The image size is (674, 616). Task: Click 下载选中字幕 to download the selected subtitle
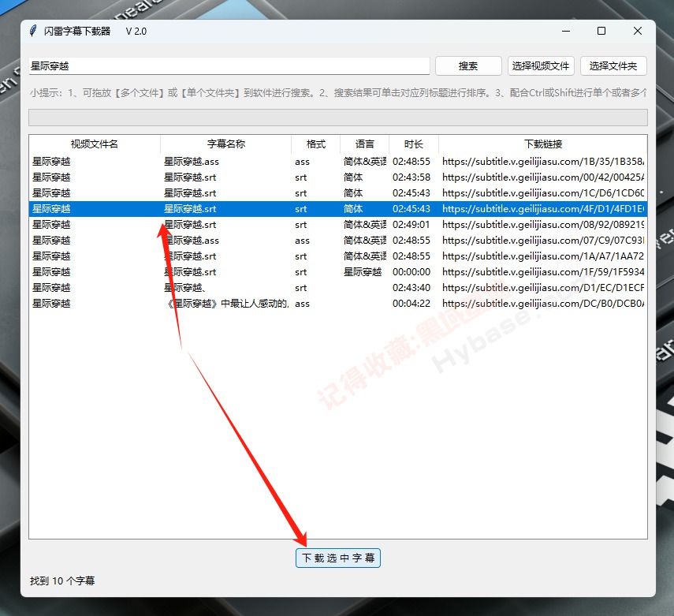pyautogui.click(x=338, y=558)
